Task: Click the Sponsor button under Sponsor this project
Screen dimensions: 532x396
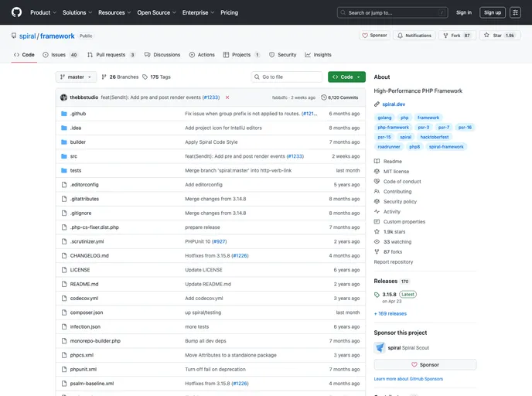Action: click(x=425, y=365)
